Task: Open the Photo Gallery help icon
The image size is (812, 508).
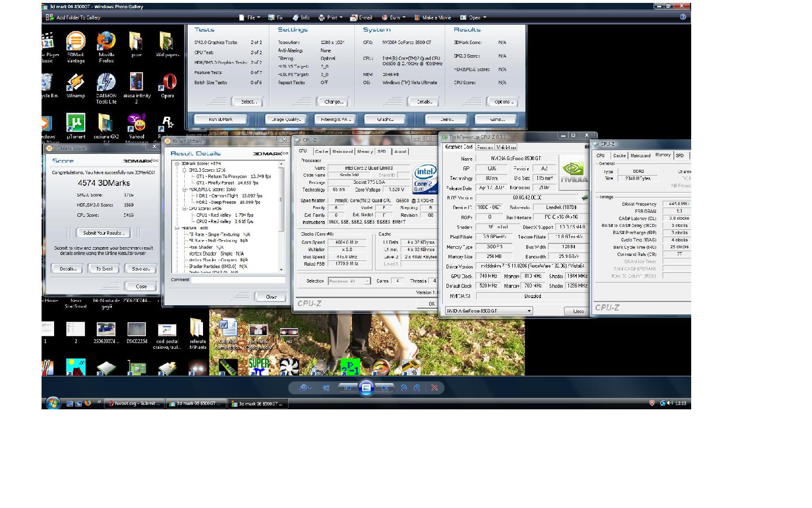Action: click(x=683, y=17)
